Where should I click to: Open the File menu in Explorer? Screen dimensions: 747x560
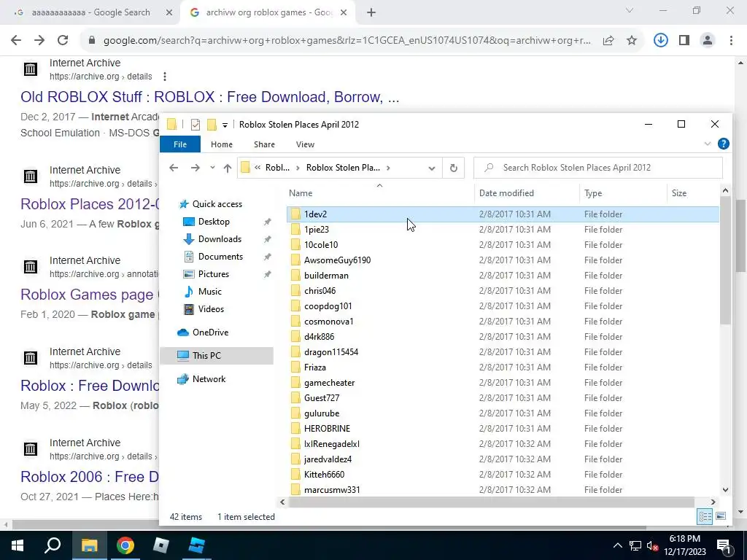point(180,144)
